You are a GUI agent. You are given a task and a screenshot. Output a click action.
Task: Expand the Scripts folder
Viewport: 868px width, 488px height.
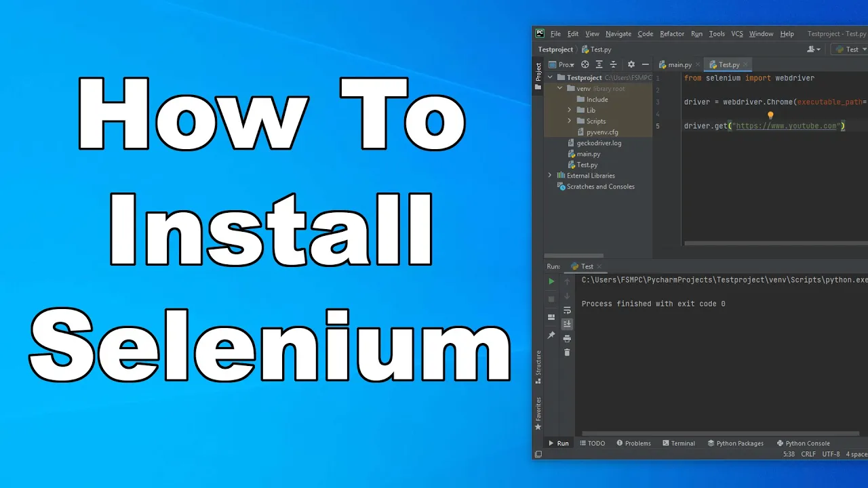click(x=570, y=121)
